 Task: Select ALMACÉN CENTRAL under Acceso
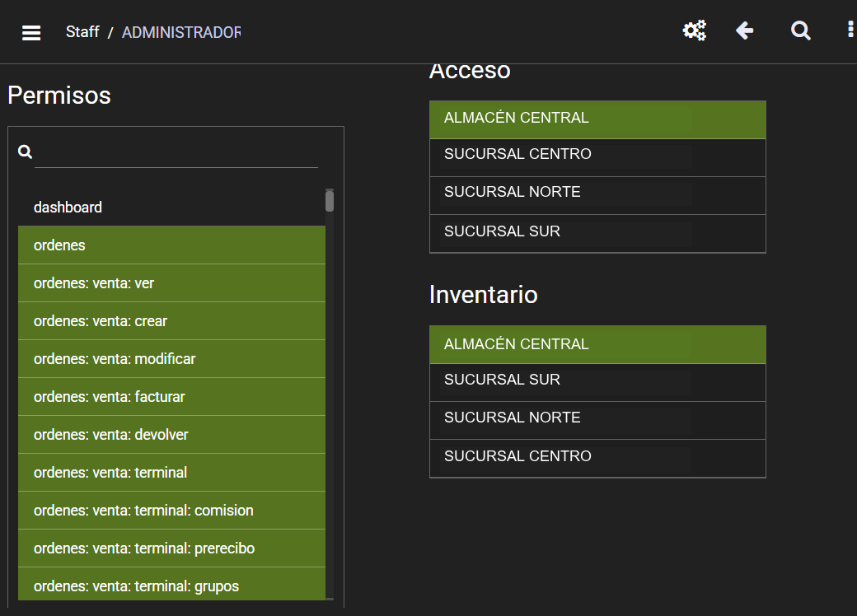pos(597,119)
